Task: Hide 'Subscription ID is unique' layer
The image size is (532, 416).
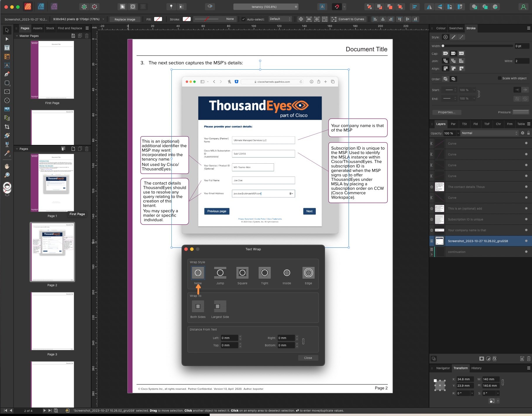Action: [526, 219]
